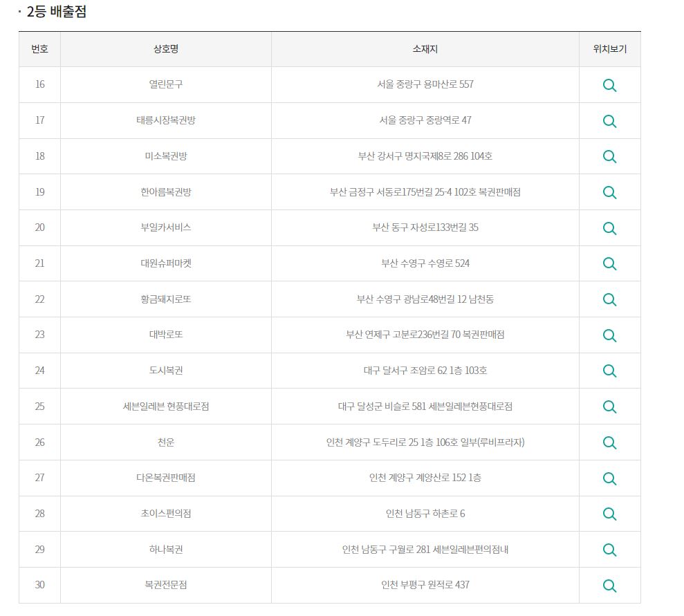Show location for 대박로또

click(609, 335)
